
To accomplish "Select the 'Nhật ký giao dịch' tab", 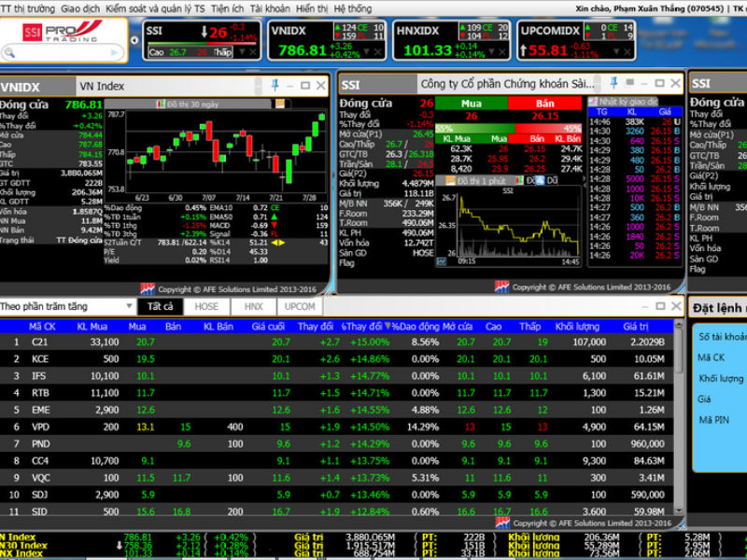I will tap(623, 102).
